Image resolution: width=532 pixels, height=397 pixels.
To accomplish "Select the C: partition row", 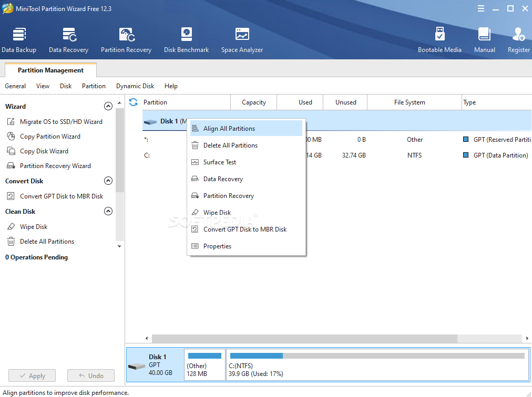I will pos(336,155).
